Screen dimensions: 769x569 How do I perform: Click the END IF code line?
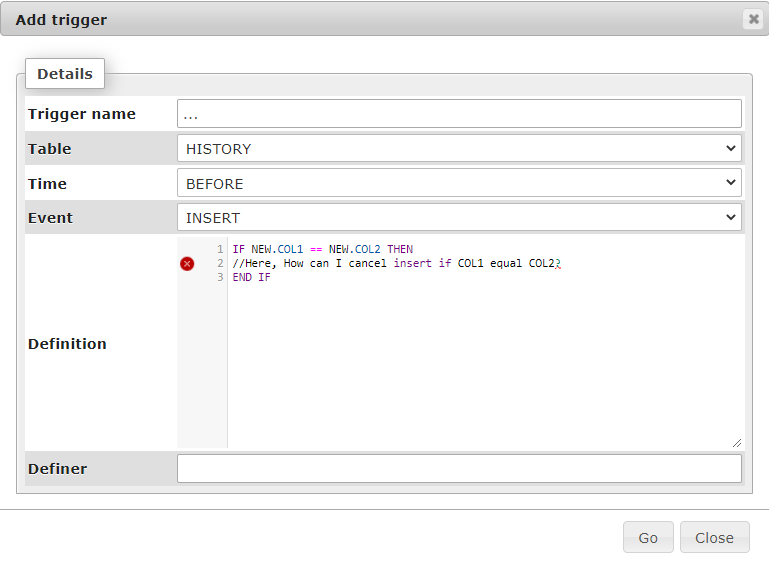tap(251, 277)
